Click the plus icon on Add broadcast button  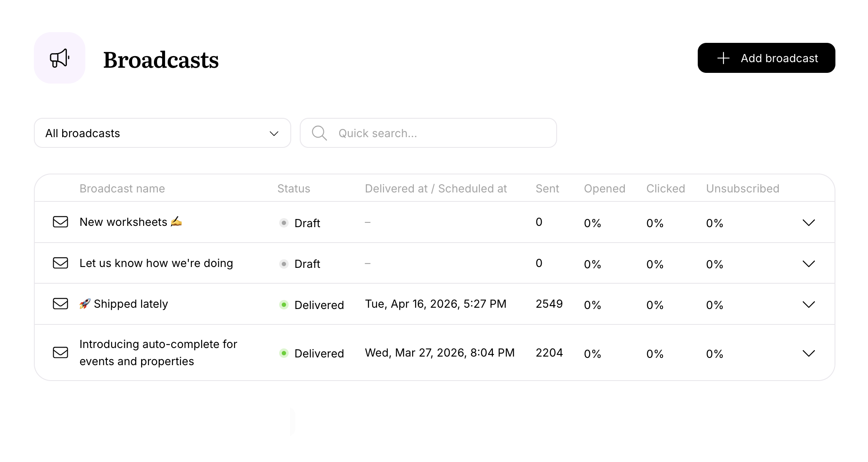coord(723,58)
